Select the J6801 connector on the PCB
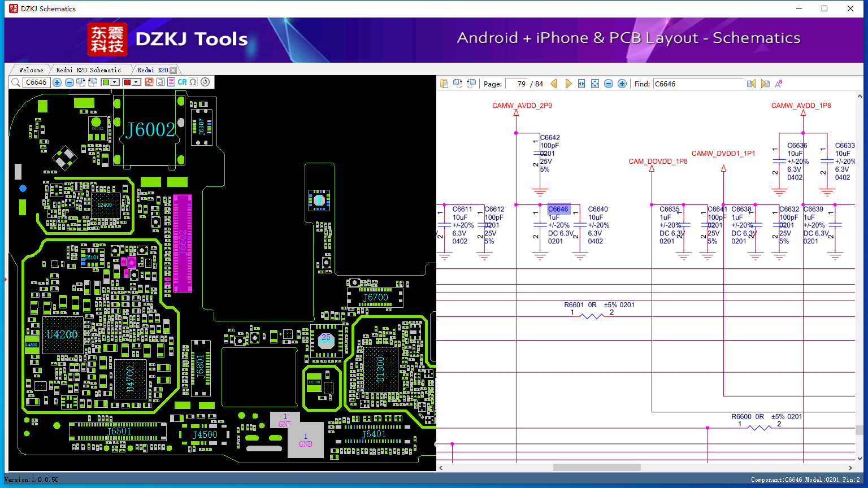 (201, 368)
